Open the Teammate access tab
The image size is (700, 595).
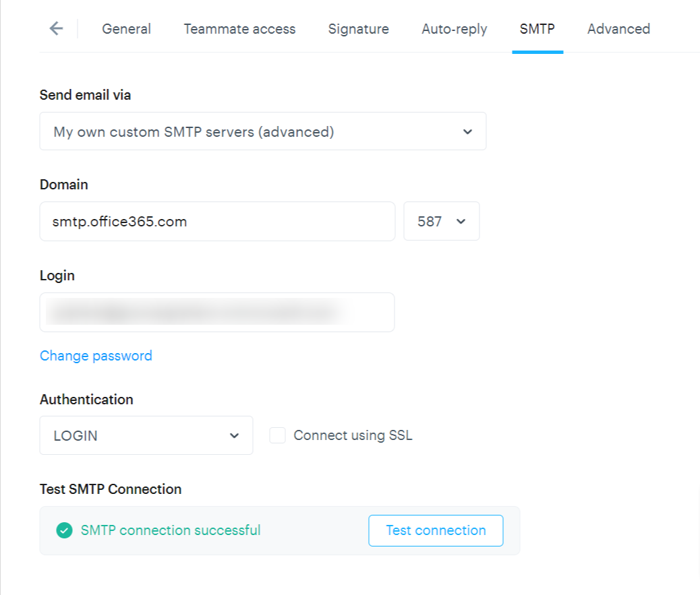[x=239, y=29]
